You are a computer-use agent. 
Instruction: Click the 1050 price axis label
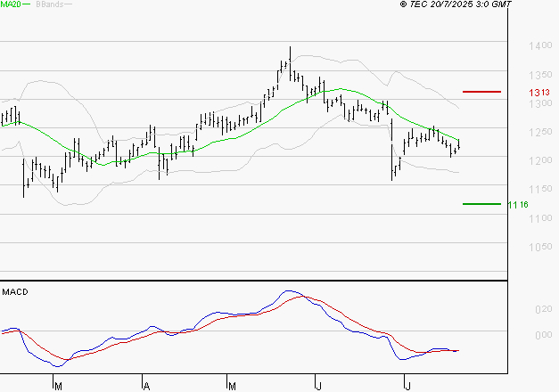tap(540, 247)
